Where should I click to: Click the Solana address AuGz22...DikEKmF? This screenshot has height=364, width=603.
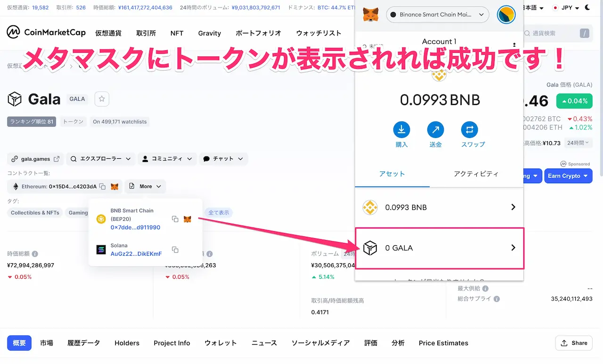point(136,254)
